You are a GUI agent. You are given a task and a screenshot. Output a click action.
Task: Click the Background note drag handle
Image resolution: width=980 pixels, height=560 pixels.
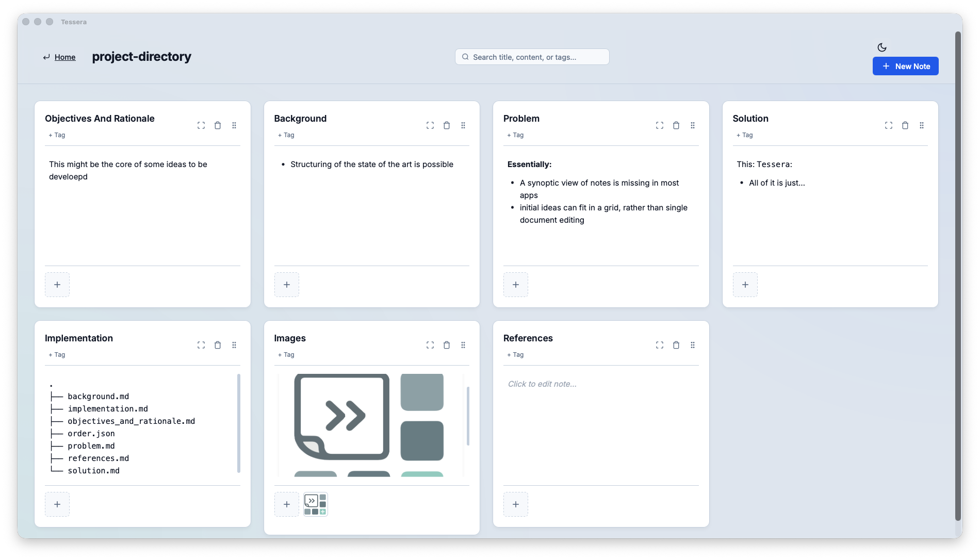pyautogui.click(x=463, y=125)
